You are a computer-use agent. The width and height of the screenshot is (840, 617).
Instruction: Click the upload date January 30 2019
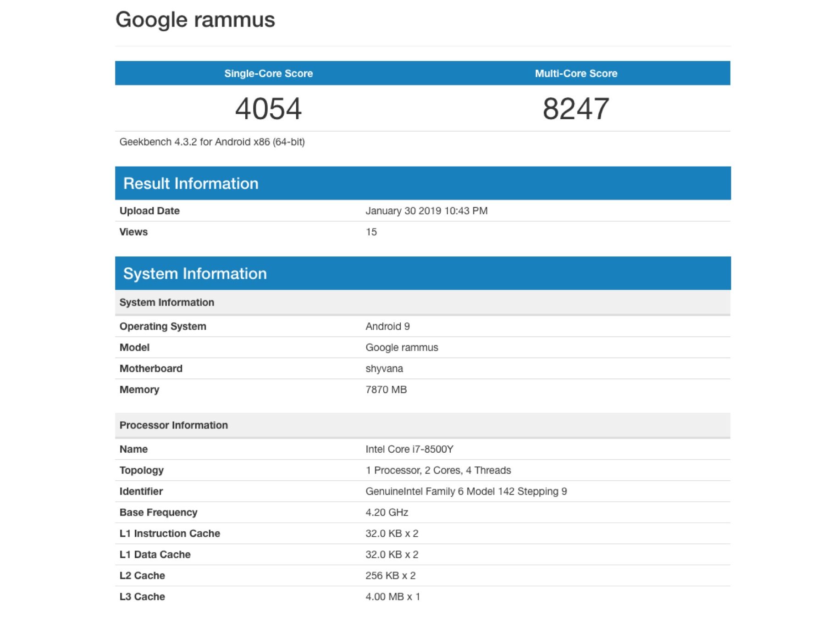click(426, 211)
